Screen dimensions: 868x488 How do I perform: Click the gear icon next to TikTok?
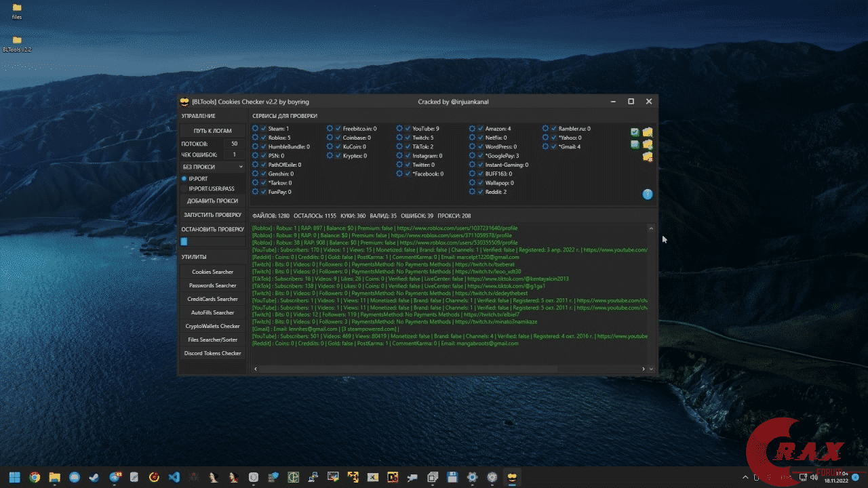(399, 146)
